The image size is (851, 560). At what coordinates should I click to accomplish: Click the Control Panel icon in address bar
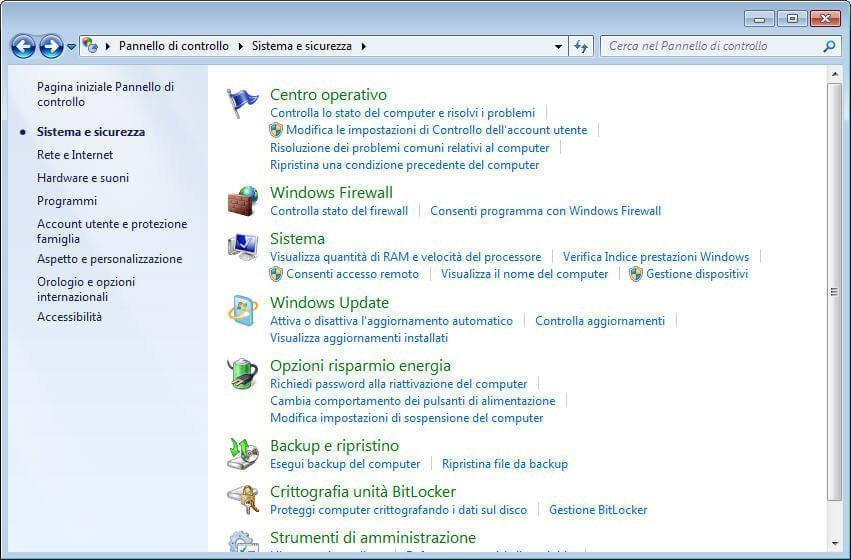90,46
